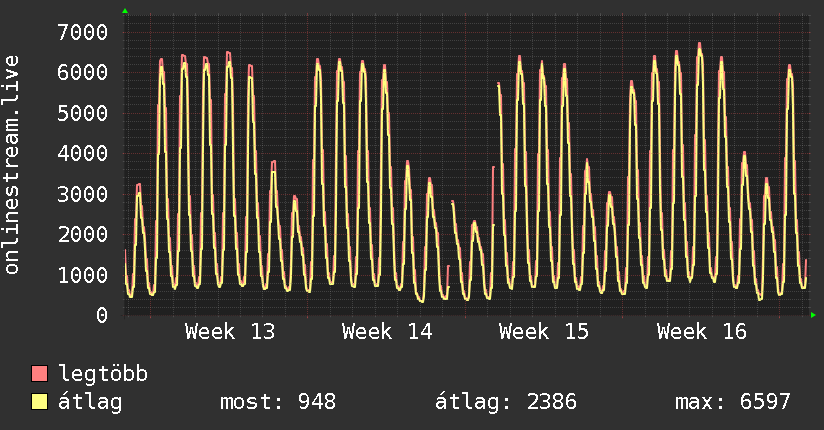The image size is (824, 430).
Task: Click the 0 y-axis label
Action: click(x=102, y=316)
